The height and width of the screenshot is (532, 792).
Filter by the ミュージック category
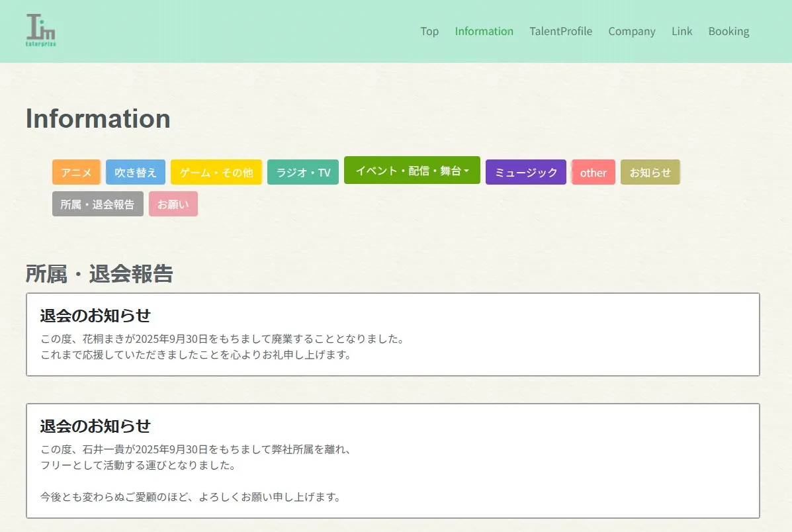coord(525,172)
